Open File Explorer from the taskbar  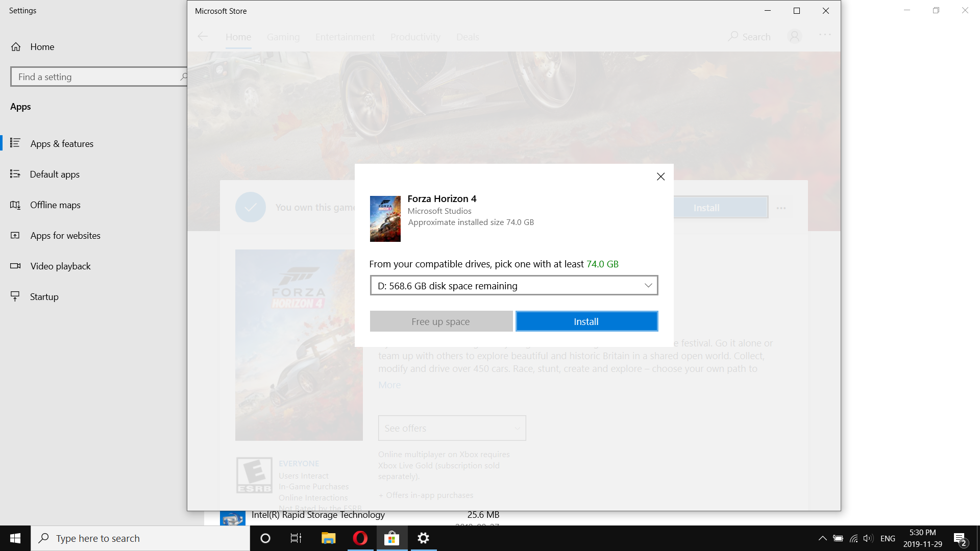(328, 538)
